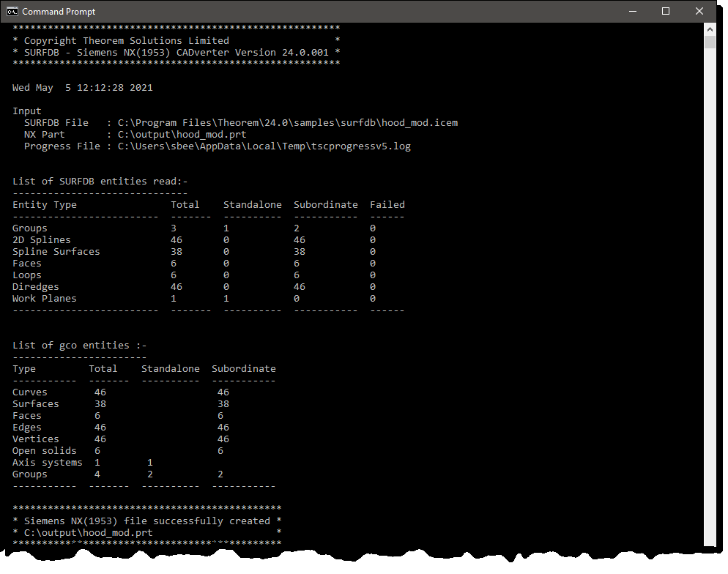Click the 'Entity Type' column header
The width and height of the screenshot is (728, 574).
(x=45, y=205)
